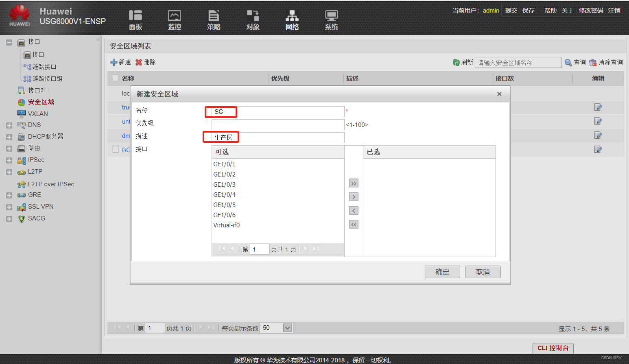Focus the security zone name search field
The image size is (629, 364).
[x=518, y=62]
